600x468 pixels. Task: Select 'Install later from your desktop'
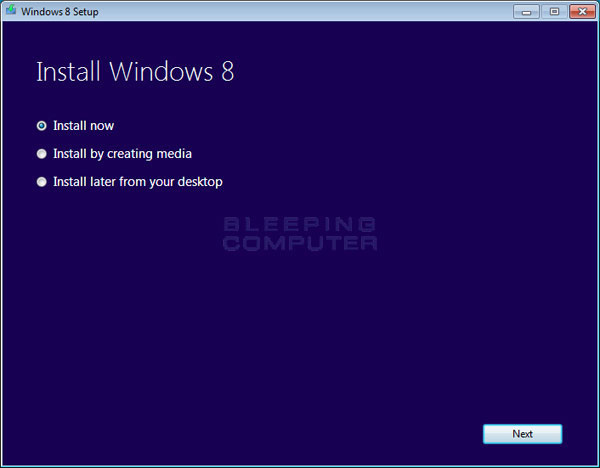tap(42, 181)
